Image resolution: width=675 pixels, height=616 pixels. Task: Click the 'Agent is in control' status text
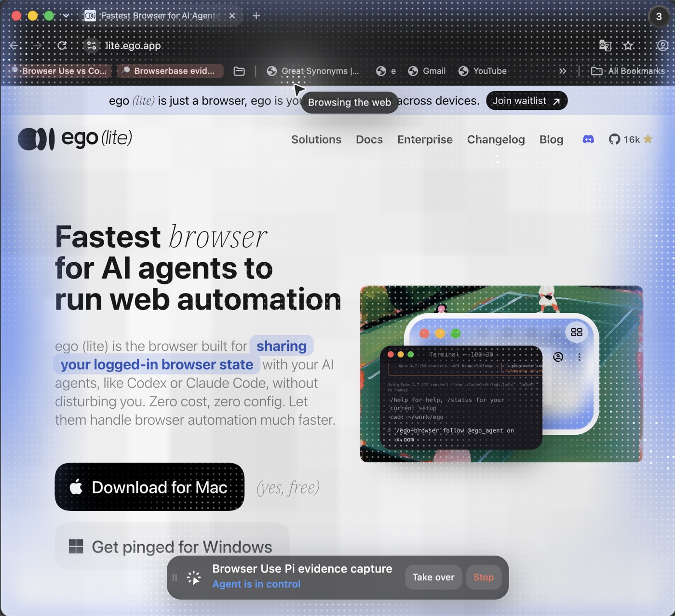pyautogui.click(x=256, y=584)
